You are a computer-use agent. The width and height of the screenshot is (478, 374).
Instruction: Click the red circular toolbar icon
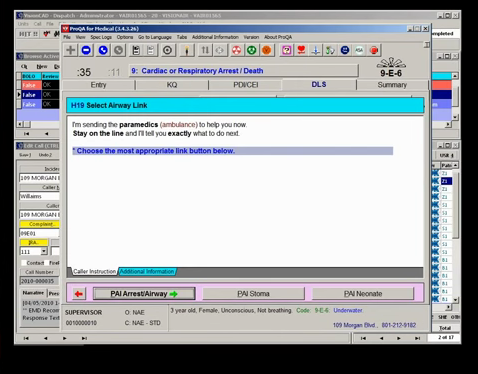click(236, 50)
